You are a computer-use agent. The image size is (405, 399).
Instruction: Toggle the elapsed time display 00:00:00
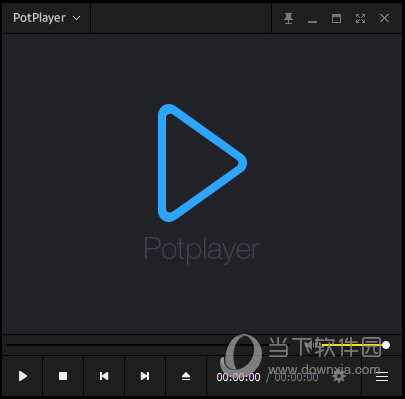pyautogui.click(x=238, y=377)
